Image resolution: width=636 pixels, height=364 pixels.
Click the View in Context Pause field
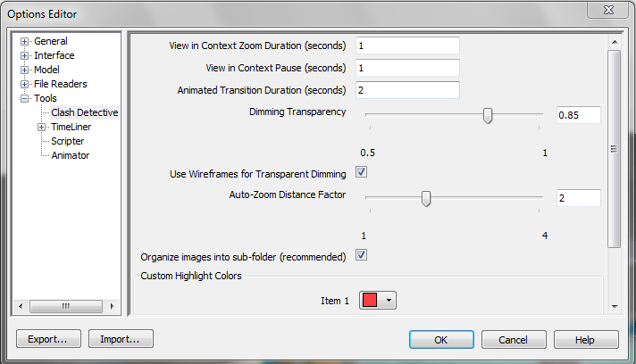(x=407, y=68)
